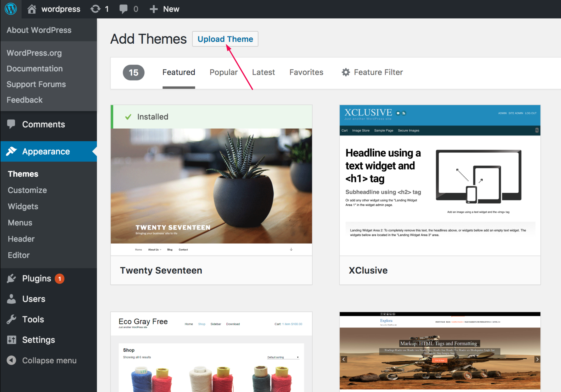Click the Appearance paintbrush icon
561x392 pixels.
tap(11, 151)
